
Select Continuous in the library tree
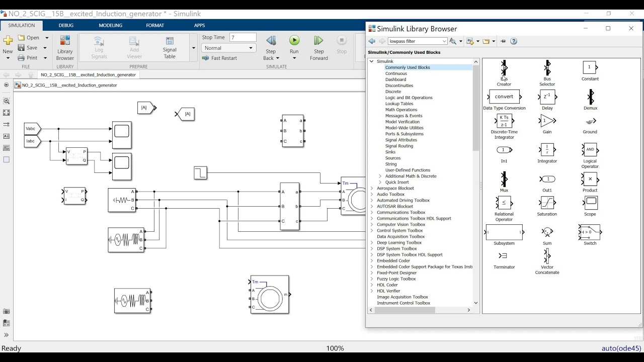(396, 73)
